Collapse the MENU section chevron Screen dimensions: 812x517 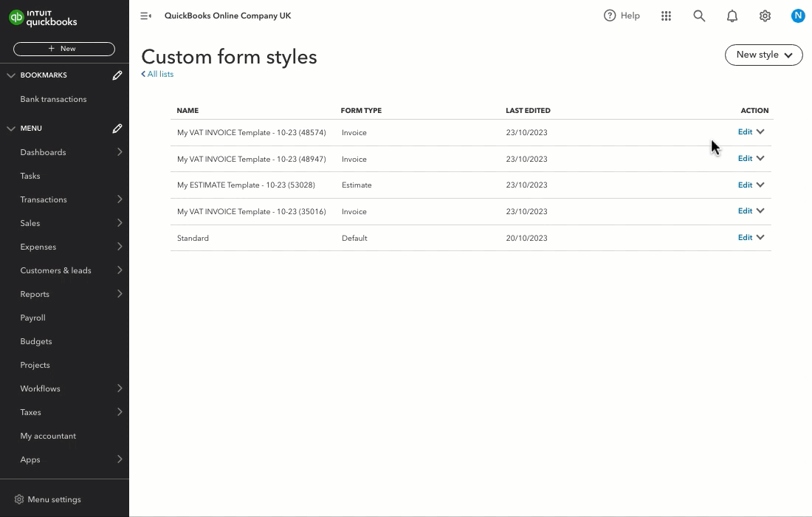click(x=11, y=129)
